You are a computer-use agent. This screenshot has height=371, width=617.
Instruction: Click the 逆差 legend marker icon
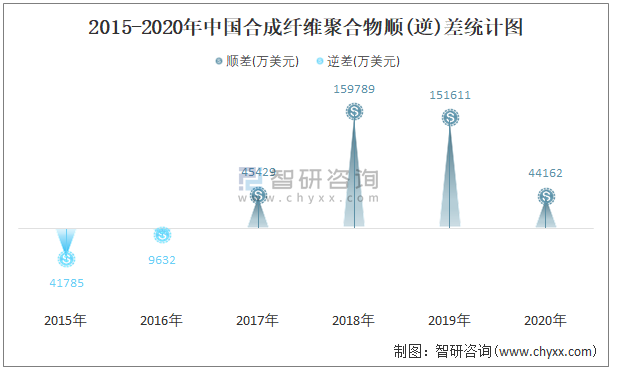(320, 61)
